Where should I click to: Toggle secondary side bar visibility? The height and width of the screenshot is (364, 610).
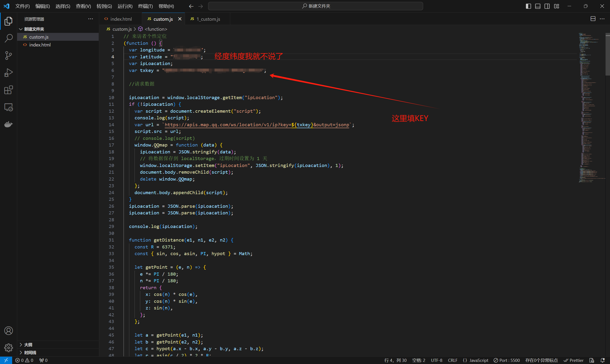point(547,6)
